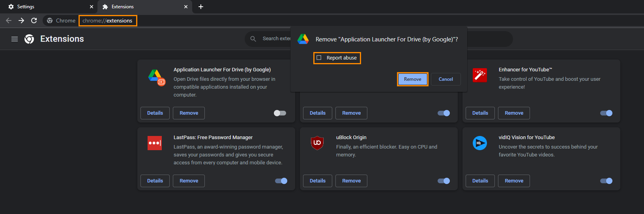644x214 pixels.
Task: Open Details for uBlock Origin
Action: [x=318, y=181]
